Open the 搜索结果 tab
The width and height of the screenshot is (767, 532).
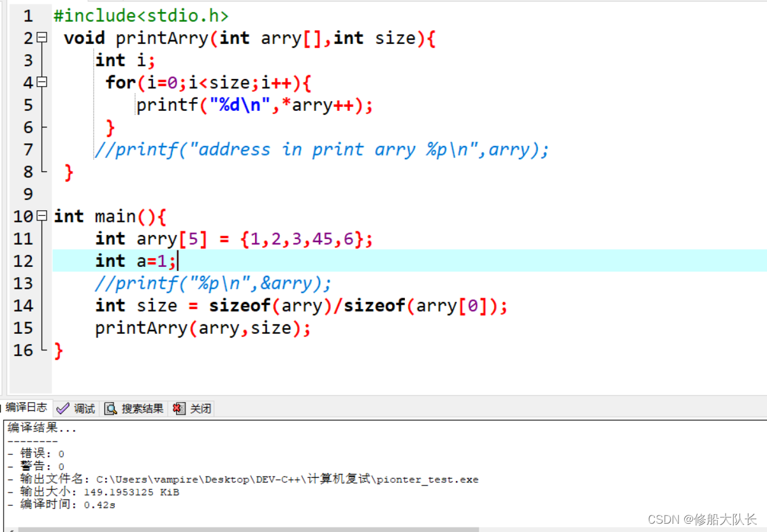click(x=135, y=408)
